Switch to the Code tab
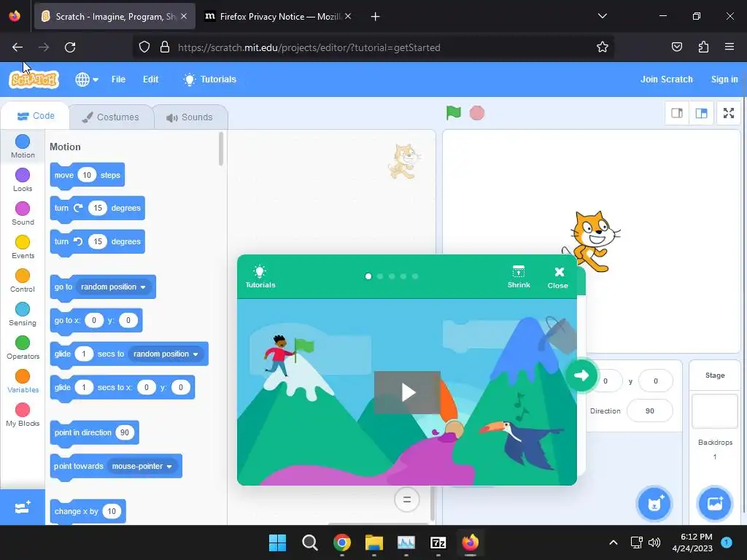The image size is (747, 560). pyautogui.click(x=36, y=116)
